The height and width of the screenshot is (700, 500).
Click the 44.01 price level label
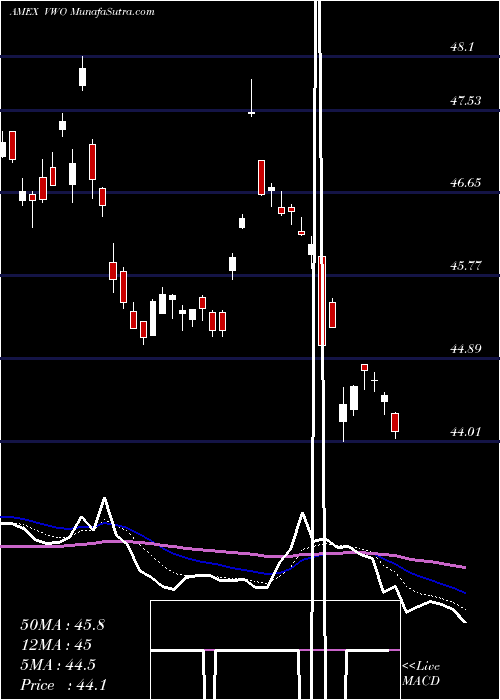click(466, 432)
